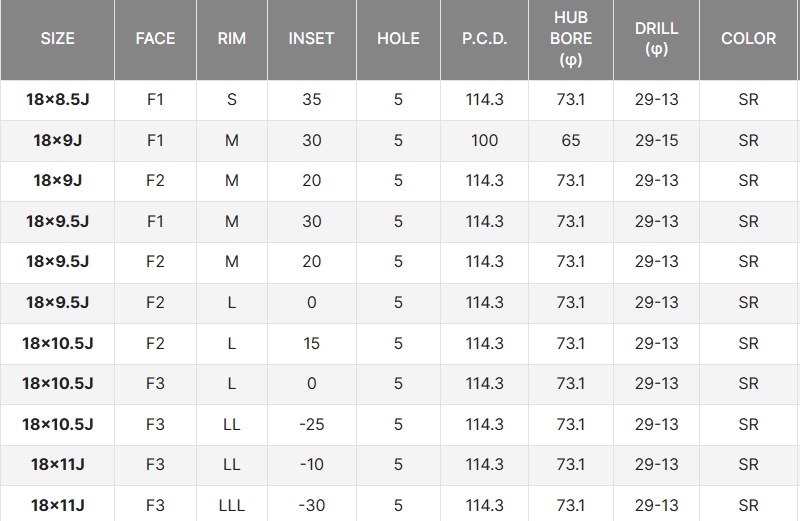Click the inset value 35
Image resolution: width=800 pixels, height=521 pixels.
tap(311, 100)
